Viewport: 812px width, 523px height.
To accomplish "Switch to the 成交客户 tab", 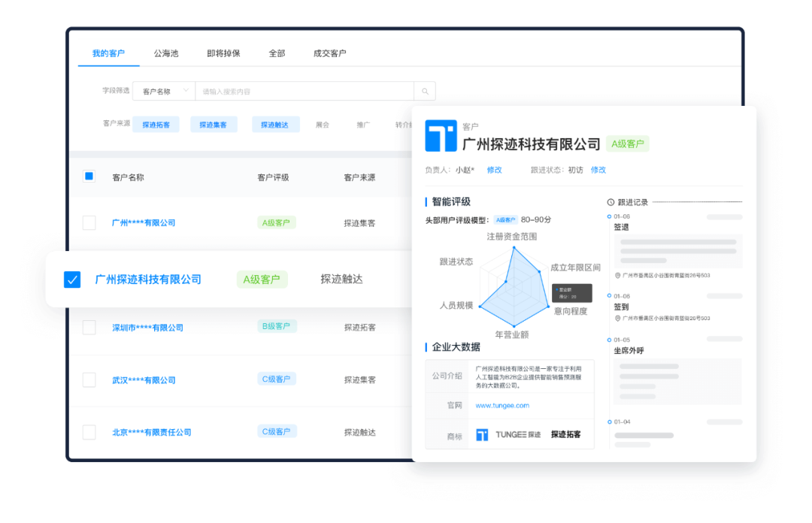I will [x=329, y=53].
